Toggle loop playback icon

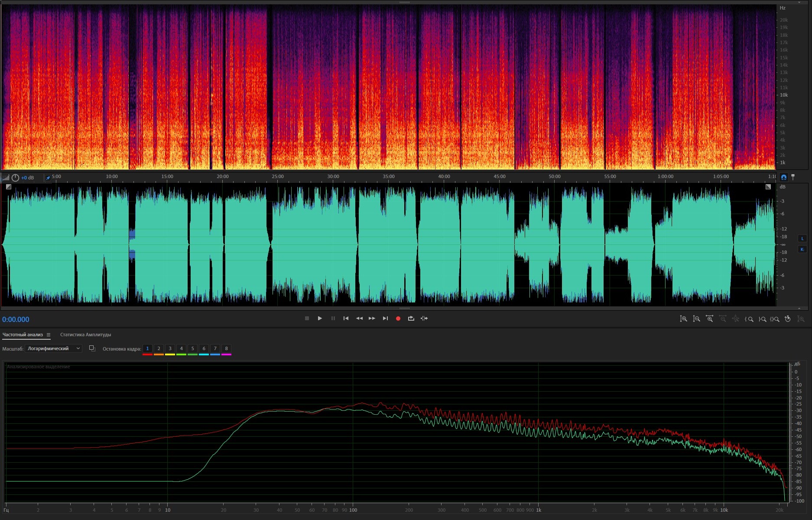coord(411,318)
